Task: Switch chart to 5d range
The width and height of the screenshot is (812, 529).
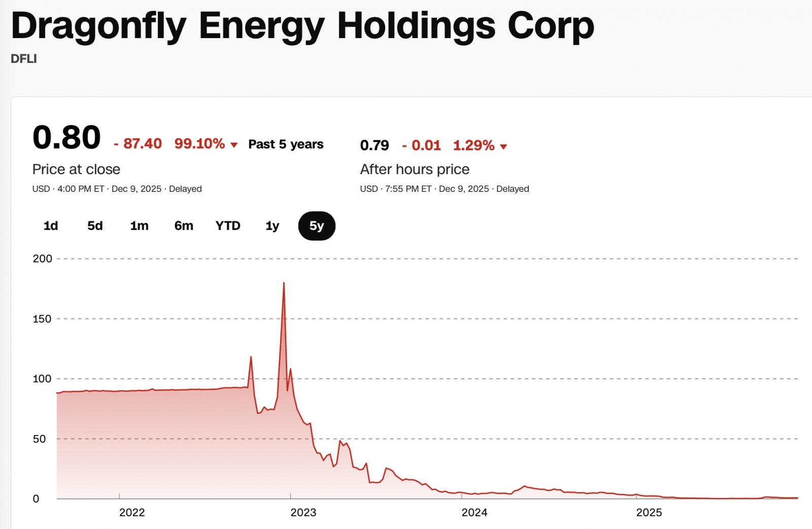Action: point(95,226)
